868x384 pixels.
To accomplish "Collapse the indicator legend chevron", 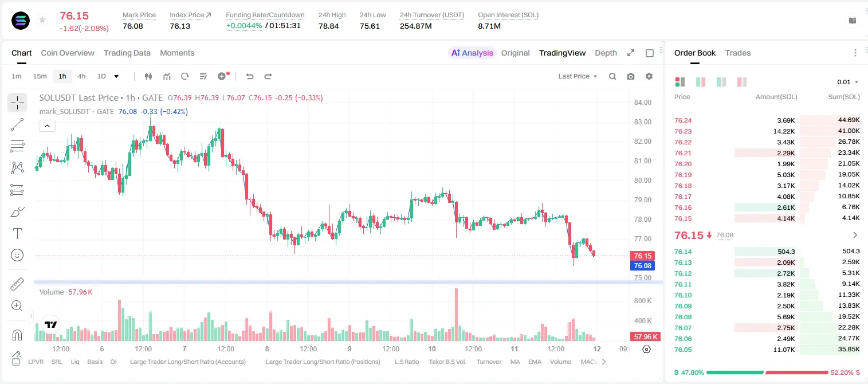I will [47, 126].
